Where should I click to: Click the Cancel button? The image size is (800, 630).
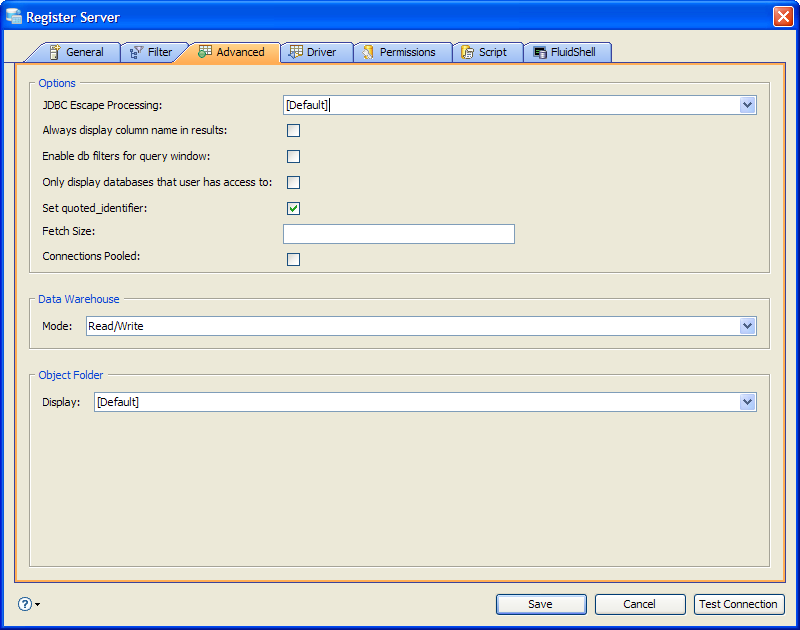[640, 604]
